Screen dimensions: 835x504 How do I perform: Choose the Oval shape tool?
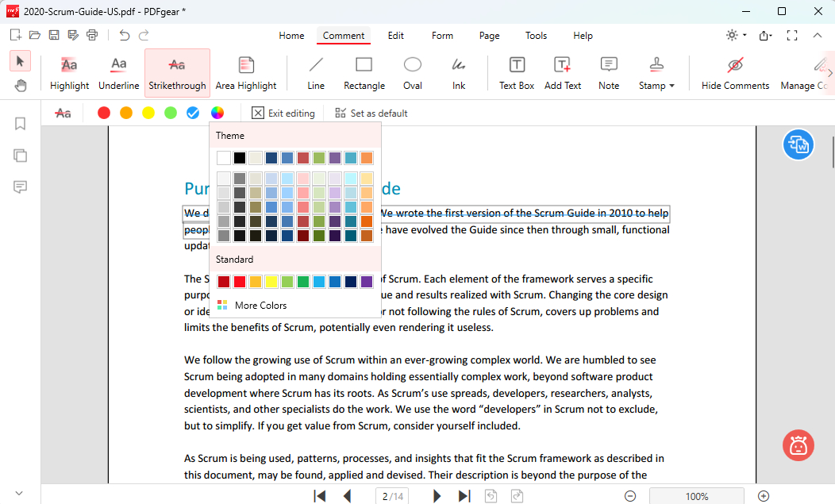[412, 73]
